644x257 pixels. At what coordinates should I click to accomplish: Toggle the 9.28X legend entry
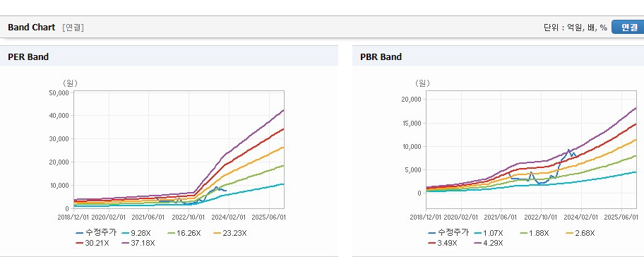[x=136, y=233]
